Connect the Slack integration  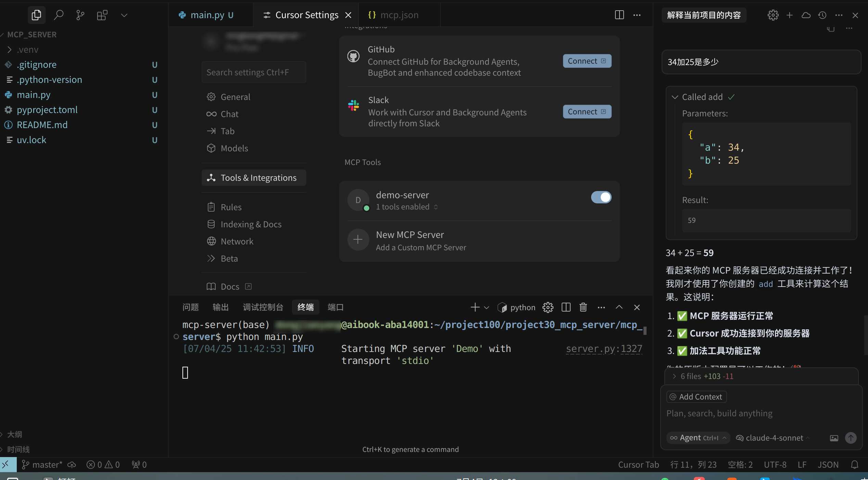[x=587, y=112]
